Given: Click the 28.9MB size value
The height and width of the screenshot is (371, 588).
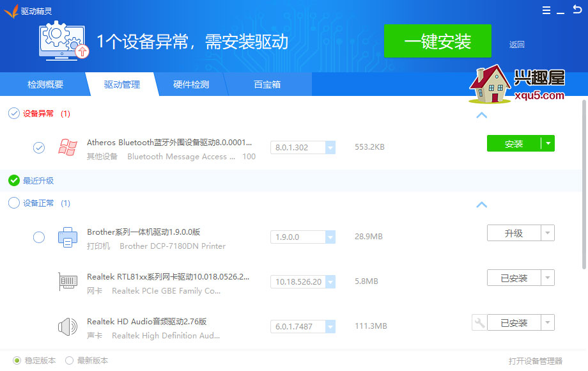Looking at the screenshot, I should pos(369,237).
